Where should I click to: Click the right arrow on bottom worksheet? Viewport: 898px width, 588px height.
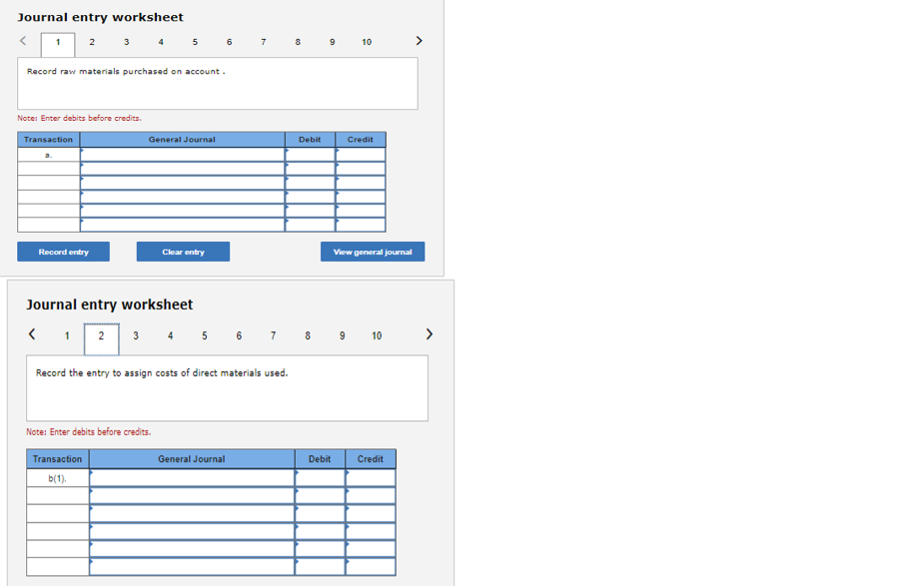click(x=429, y=334)
